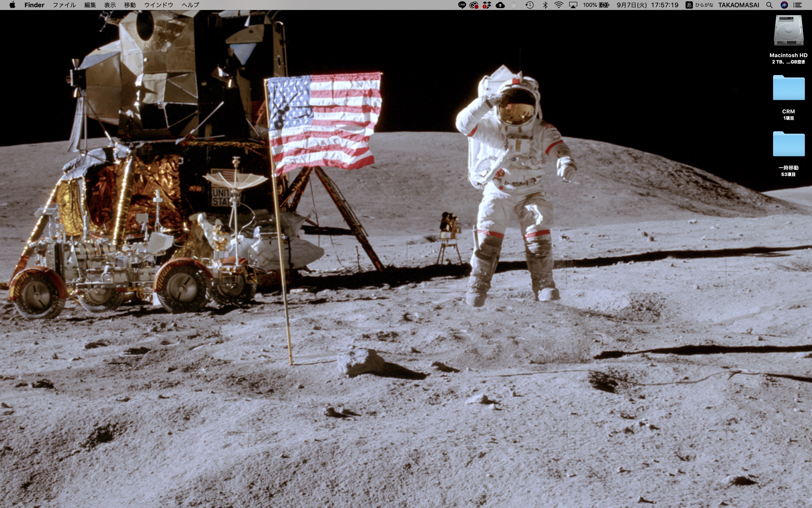Open the AirPlay display menu

[573, 5]
